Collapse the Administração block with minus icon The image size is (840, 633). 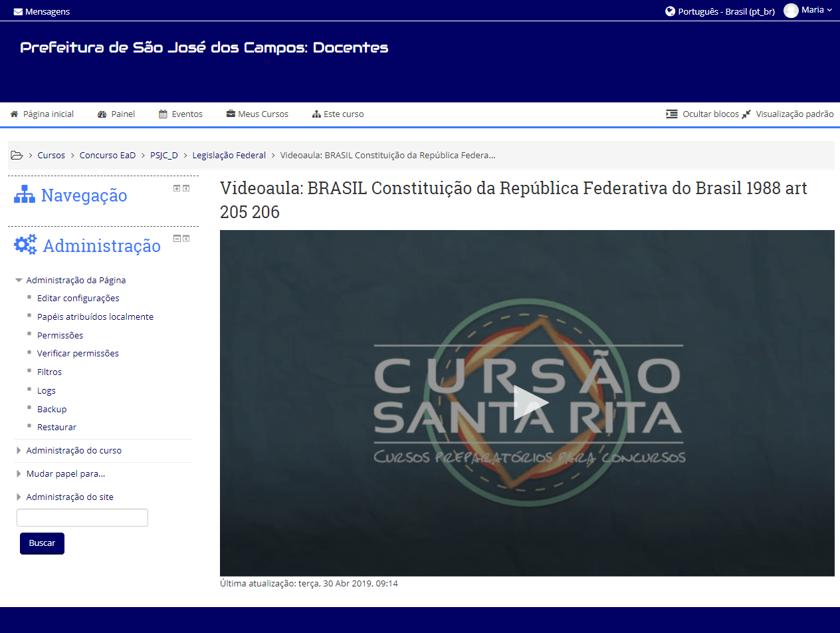point(177,239)
